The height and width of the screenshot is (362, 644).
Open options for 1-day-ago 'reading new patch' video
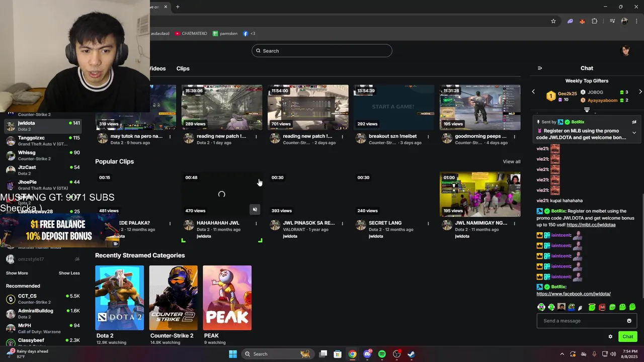(256, 136)
